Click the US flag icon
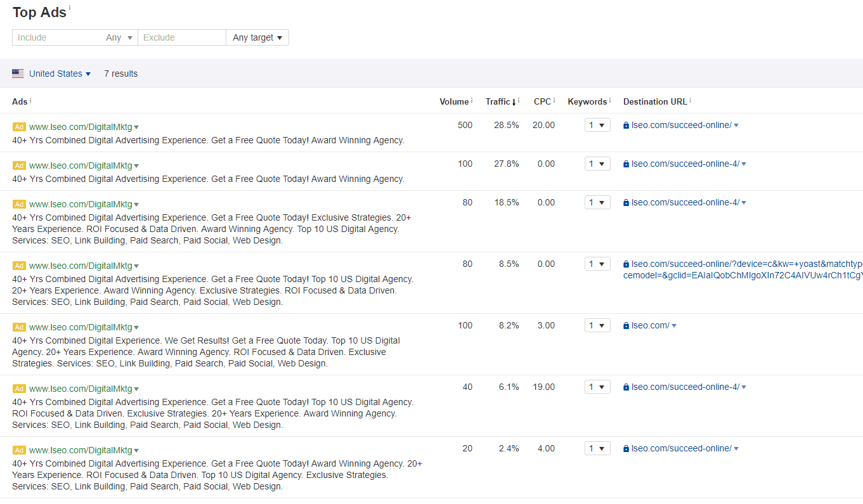Viewport: 863px width, 504px height. coord(18,74)
